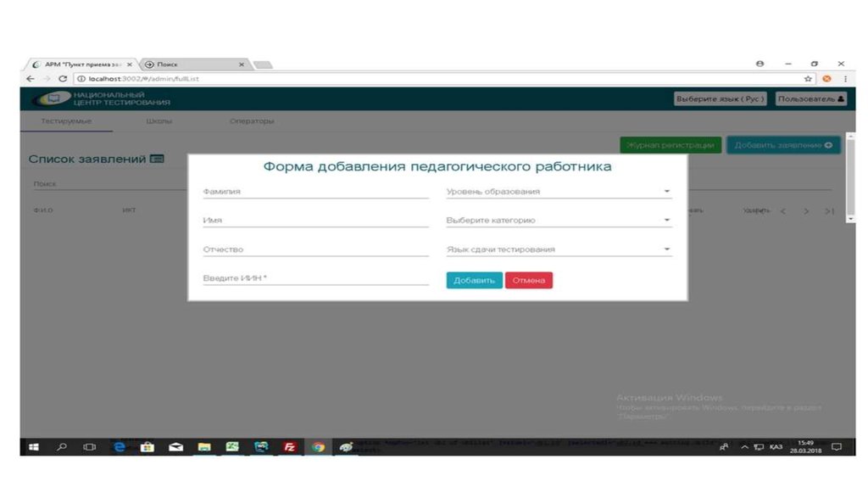868x487 pixels.
Task: Open the Выберите категорию dropdown
Action: (x=559, y=221)
